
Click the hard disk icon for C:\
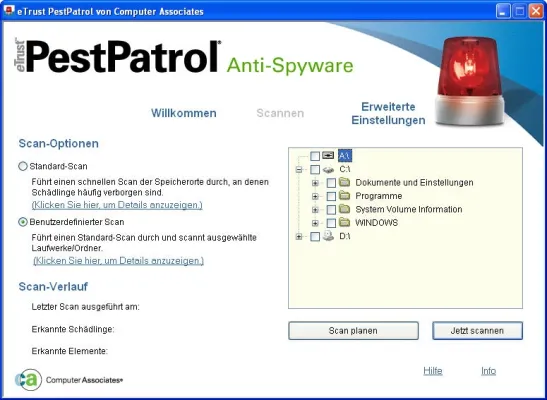(x=328, y=169)
